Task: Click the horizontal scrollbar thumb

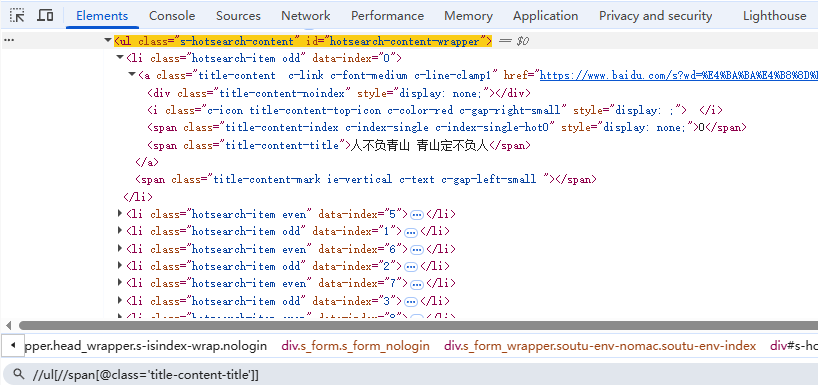Action: click(417, 326)
